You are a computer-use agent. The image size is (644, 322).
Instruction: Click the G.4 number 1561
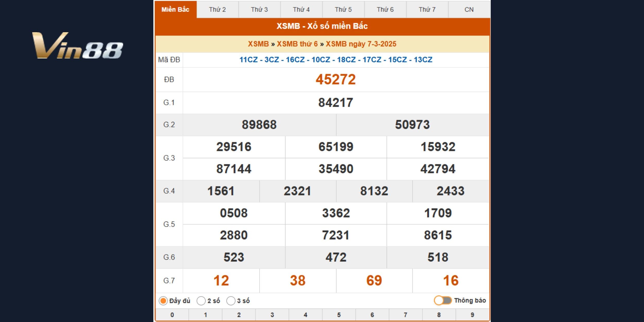[221, 191]
